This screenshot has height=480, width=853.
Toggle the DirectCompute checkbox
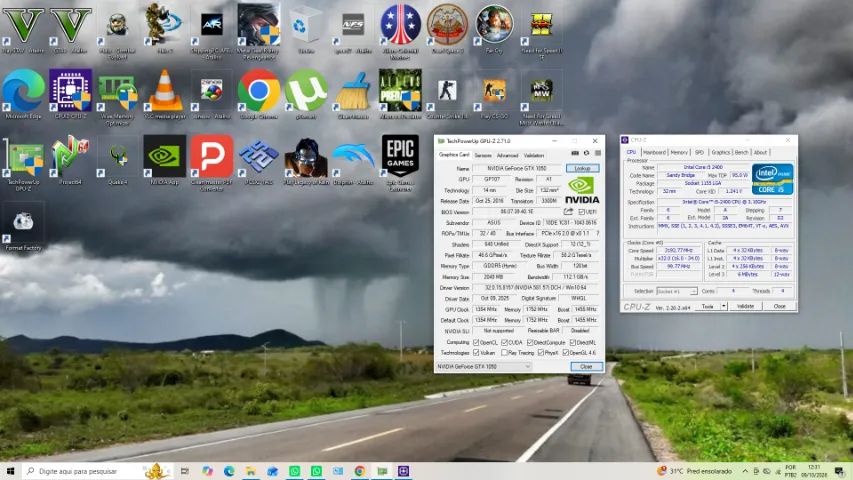(530, 342)
